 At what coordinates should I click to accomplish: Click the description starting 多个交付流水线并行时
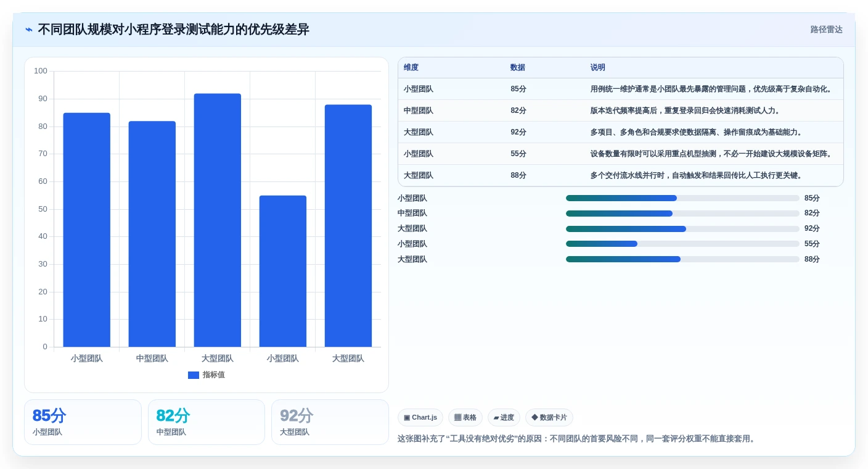(x=697, y=175)
